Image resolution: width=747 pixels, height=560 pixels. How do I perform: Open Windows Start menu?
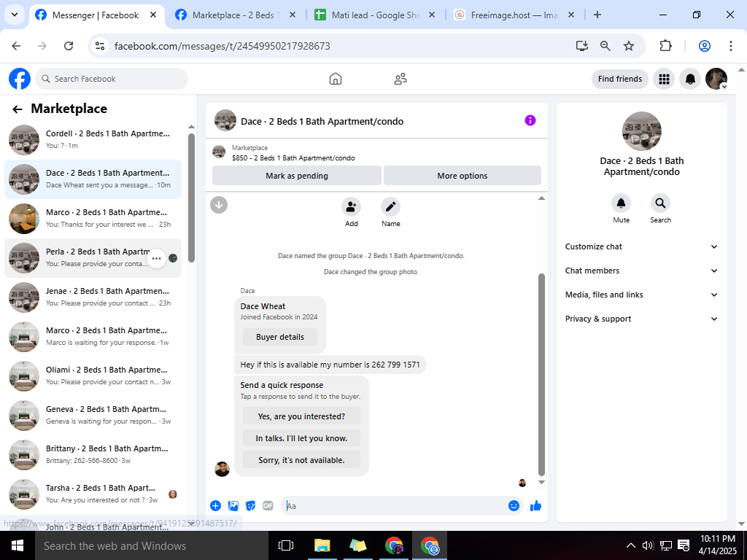(x=18, y=545)
